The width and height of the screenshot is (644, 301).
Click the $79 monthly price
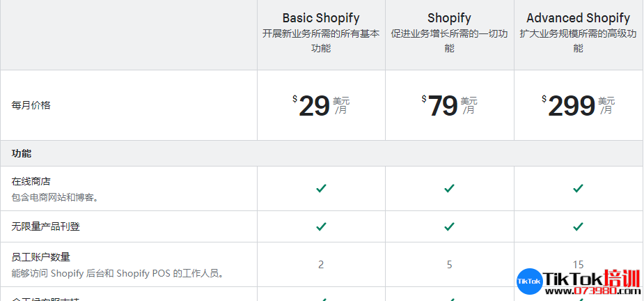[449, 106]
